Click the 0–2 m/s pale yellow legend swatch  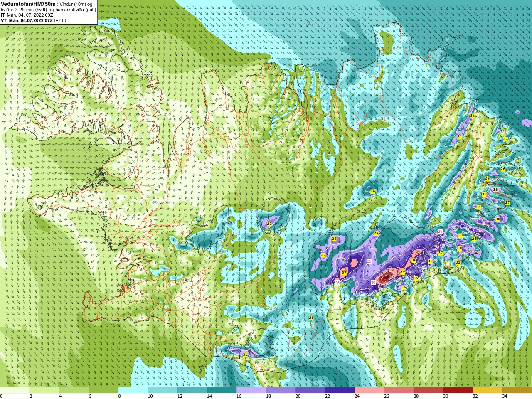15,390
